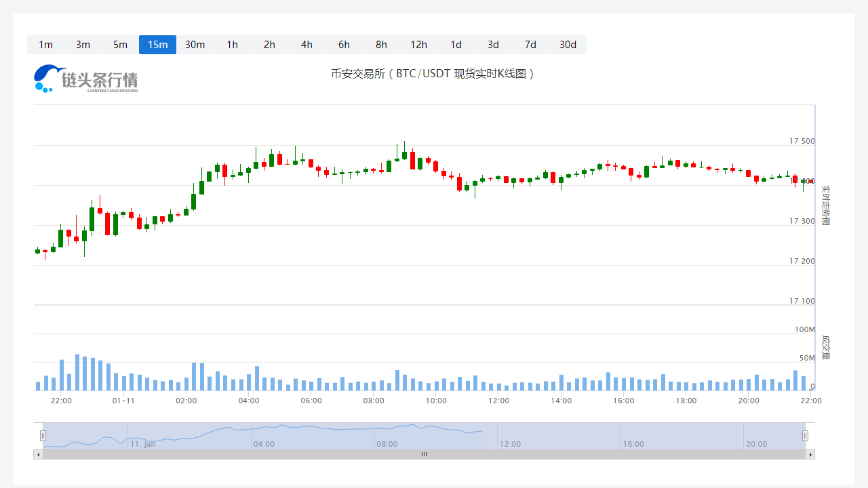Click the active 15m interval button
The width and height of the screenshot is (868, 488).
[x=157, y=45]
